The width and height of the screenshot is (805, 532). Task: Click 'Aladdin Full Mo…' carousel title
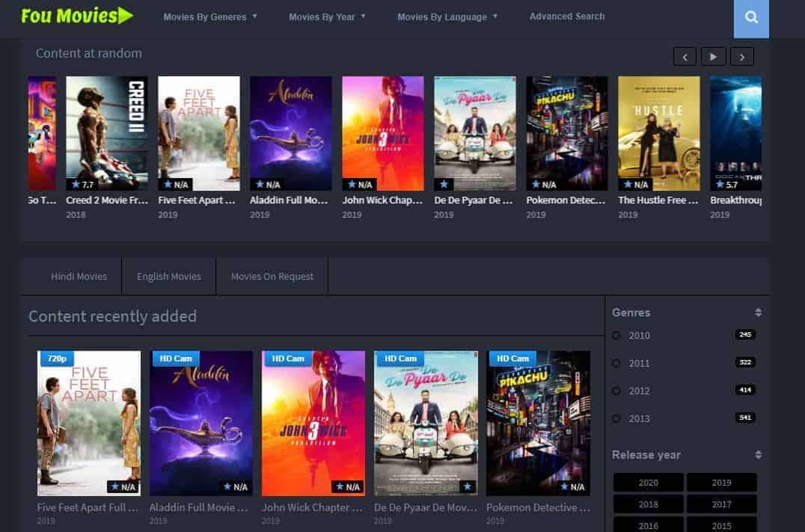pyautogui.click(x=289, y=201)
